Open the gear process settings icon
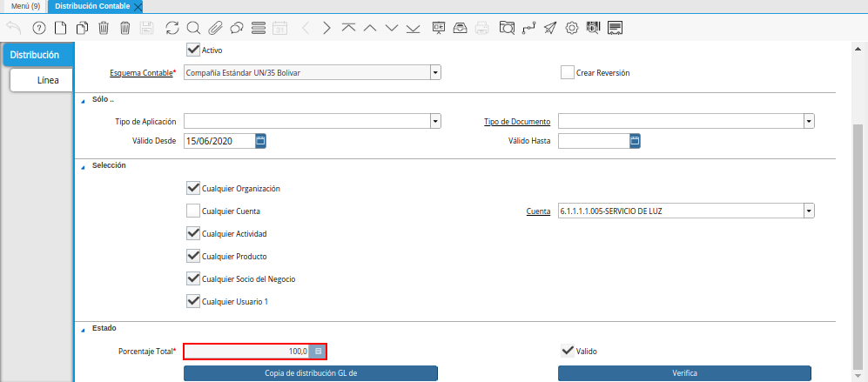Image resolution: width=868 pixels, height=382 pixels. pos(572,28)
